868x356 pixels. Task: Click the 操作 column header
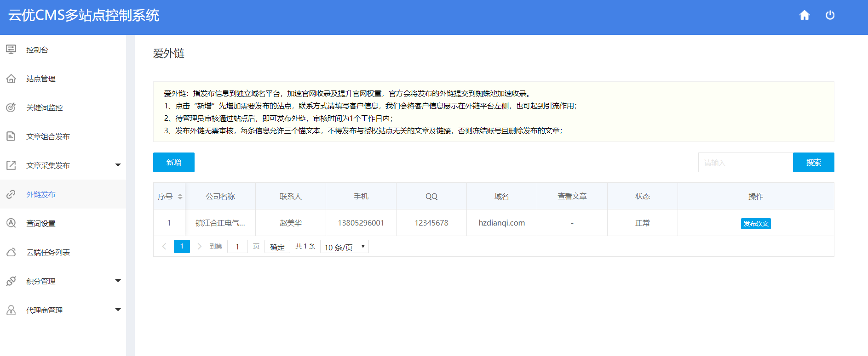(x=756, y=196)
